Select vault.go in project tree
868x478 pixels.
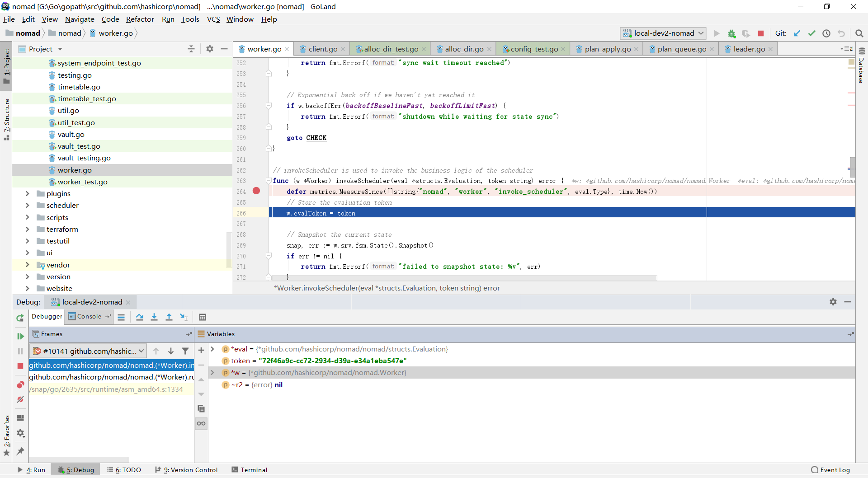click(x=71, y=134)
